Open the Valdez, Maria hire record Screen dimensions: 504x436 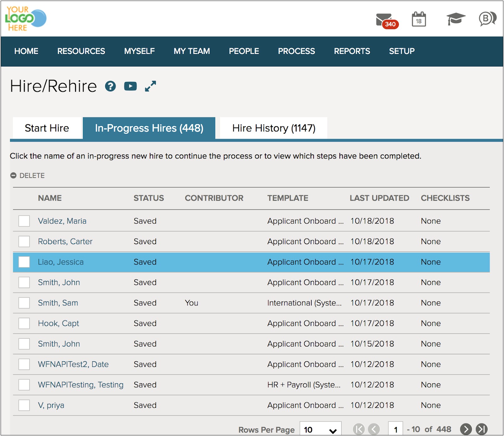coord(62,221)
